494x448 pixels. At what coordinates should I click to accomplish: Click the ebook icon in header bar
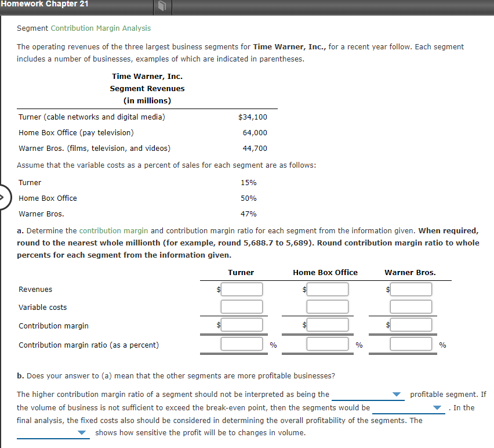pyautogui.click(x=162, y=6)
